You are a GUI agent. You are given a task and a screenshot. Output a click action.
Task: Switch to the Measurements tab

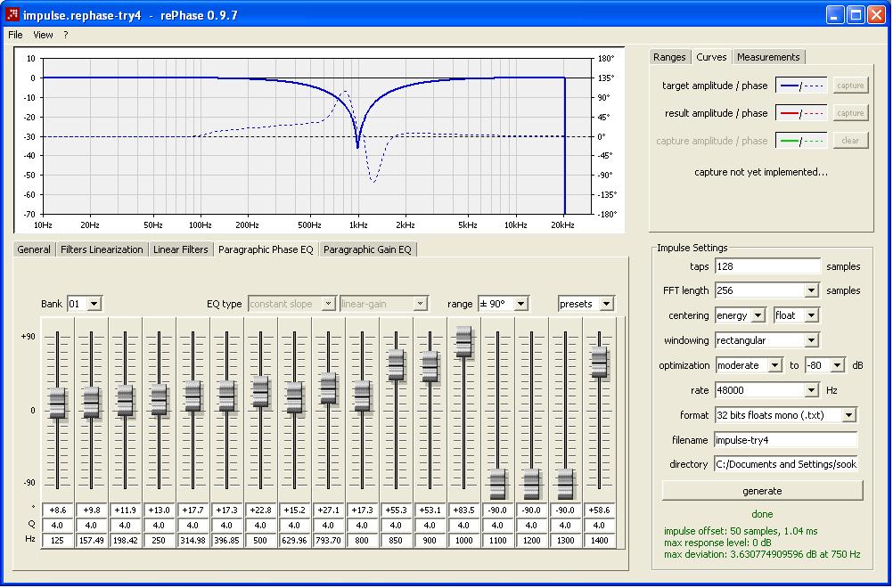(x=768, y=57)
